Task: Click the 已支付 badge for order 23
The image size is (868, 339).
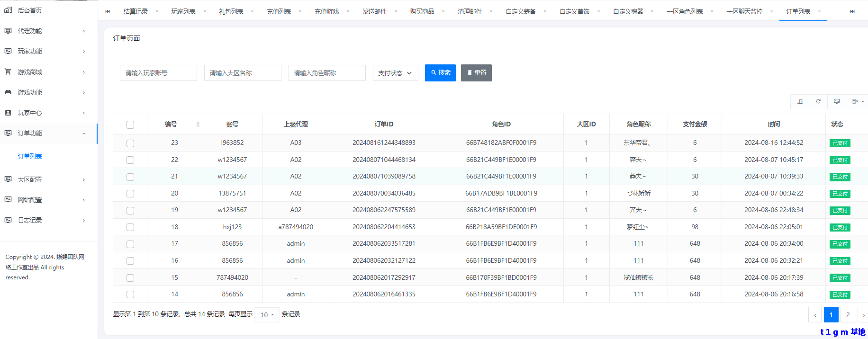Action: point(840,143)
